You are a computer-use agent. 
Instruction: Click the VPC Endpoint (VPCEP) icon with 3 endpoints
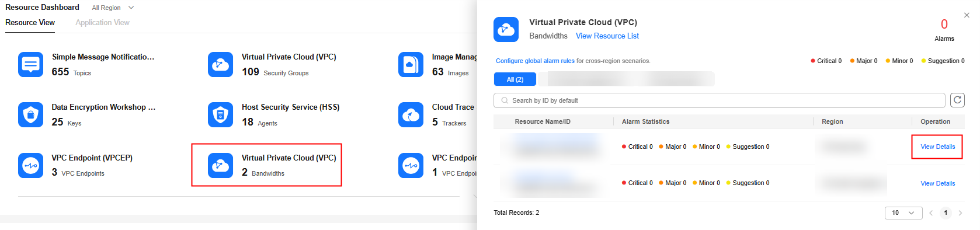coord(30,165)
